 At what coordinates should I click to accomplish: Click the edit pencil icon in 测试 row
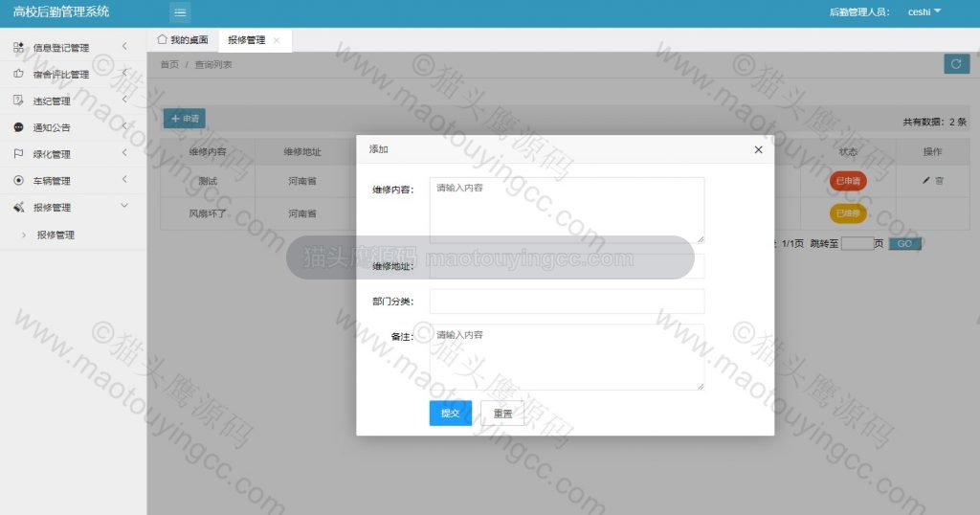(x=926, y=180)
